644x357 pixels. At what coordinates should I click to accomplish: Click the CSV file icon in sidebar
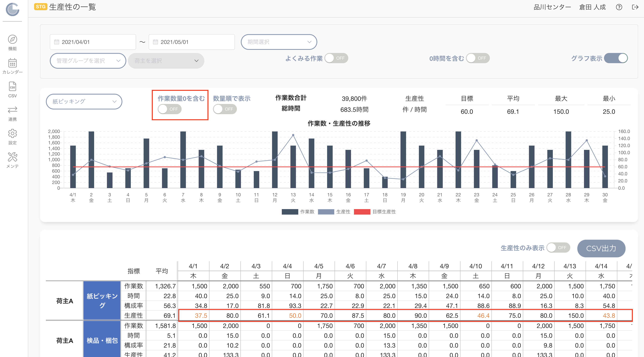pos(12,87)
